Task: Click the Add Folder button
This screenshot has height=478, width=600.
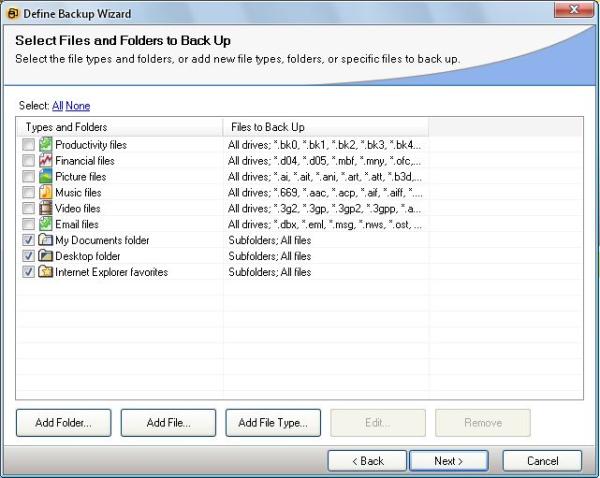Action: [64, 423]
